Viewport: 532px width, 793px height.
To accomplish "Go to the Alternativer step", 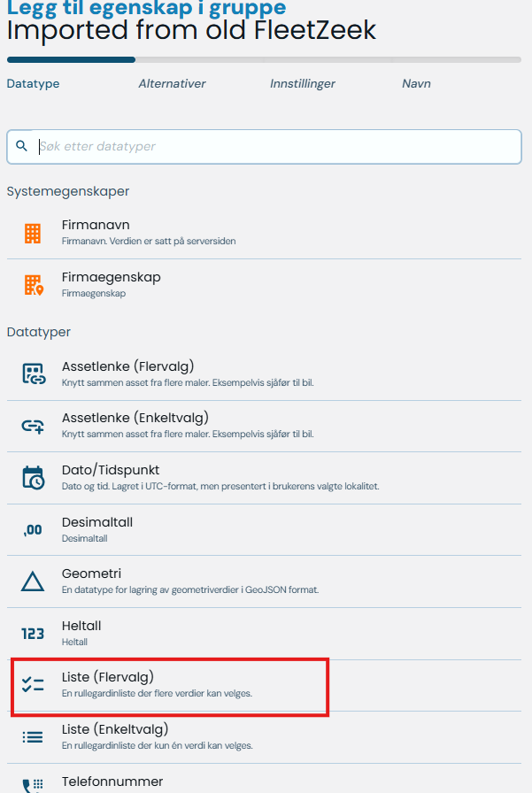I will tap(172, 84).
